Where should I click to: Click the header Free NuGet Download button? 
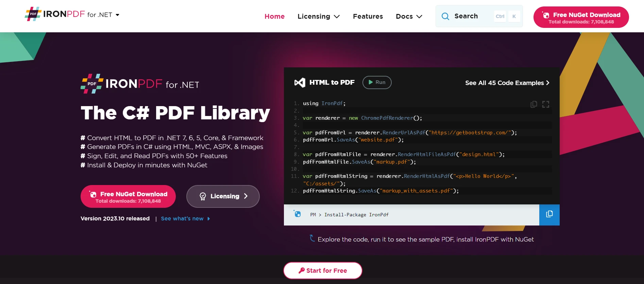pyautogui.click(x=581, y=17)
